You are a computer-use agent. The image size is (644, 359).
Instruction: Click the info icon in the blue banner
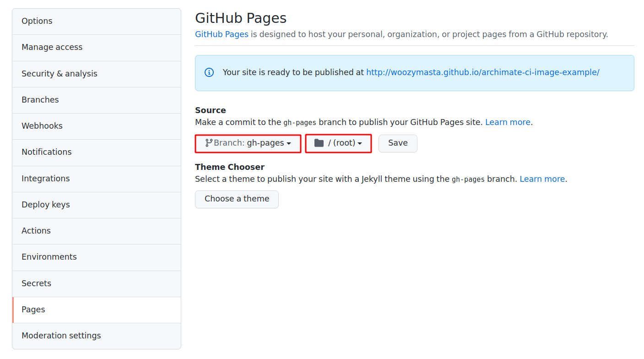tap(209, 72)
